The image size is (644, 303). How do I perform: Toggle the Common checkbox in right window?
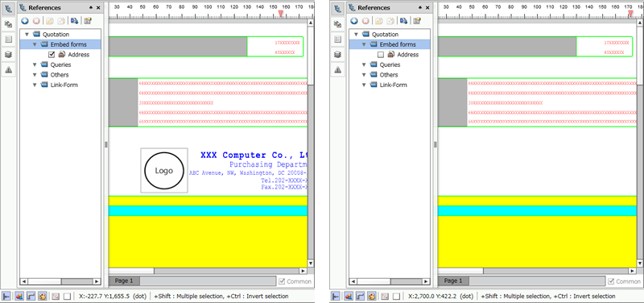[x=611, y=281]
